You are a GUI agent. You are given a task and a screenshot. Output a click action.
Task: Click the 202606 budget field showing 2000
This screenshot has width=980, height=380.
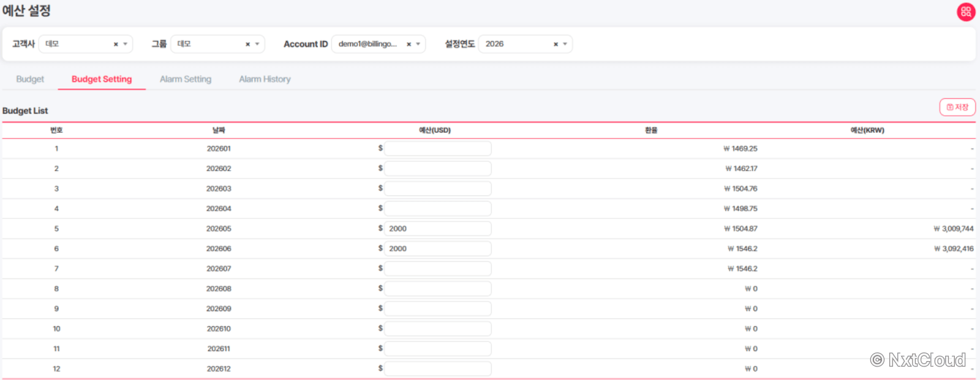pyautogui.click(x=437, y=248)
